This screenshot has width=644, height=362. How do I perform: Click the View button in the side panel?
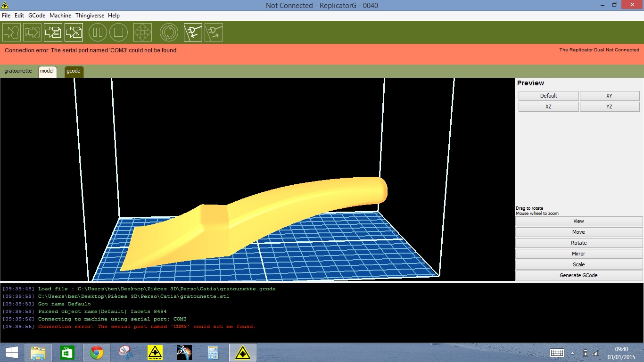579,221
